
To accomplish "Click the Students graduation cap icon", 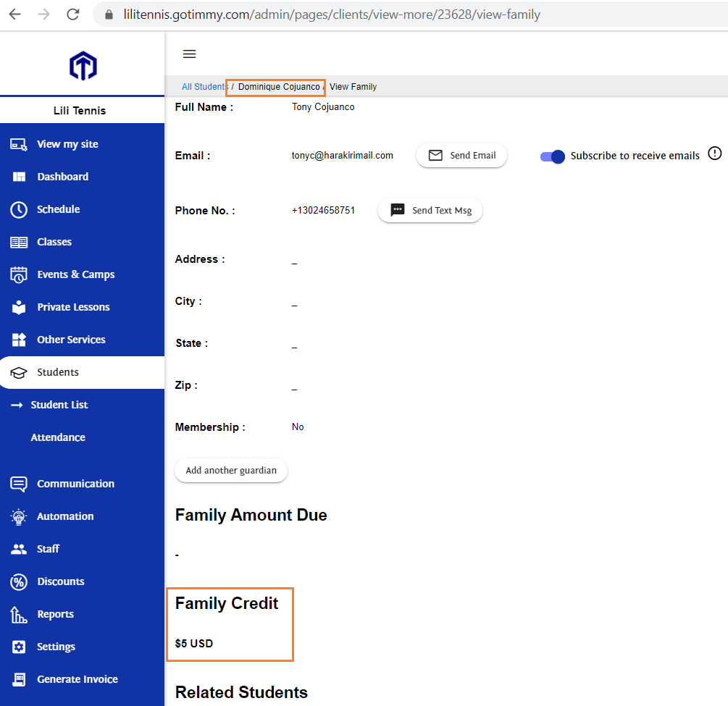I will pyautogui.click(x=19, y=373).
